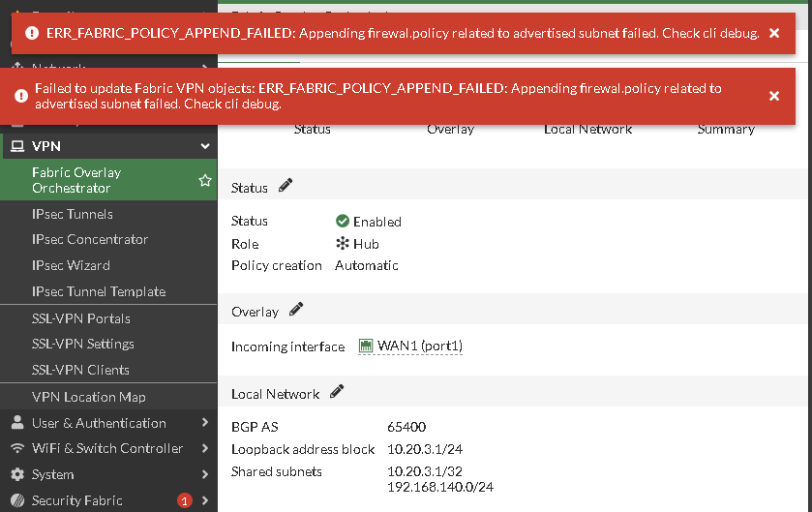This screenshot has height=512, width=812.
Task: Expand the WiFi & Switch Controller menu
Action: click(x=204, y=448)
